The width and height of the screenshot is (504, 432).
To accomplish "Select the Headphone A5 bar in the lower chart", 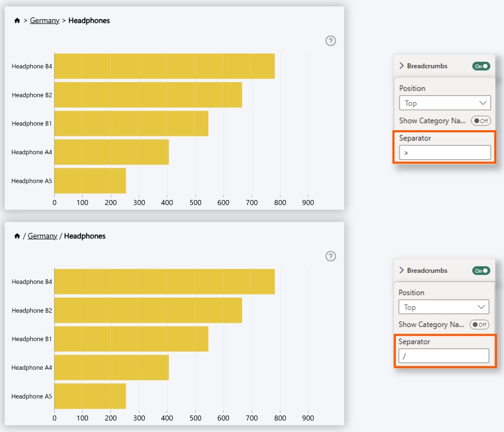I will [x=90, y=396].
